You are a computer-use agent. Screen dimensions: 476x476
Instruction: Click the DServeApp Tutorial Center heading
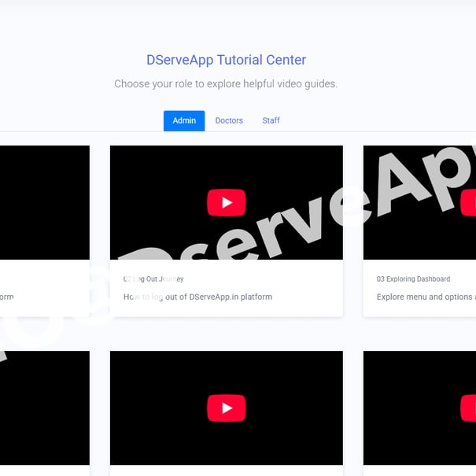pos(226,60)
